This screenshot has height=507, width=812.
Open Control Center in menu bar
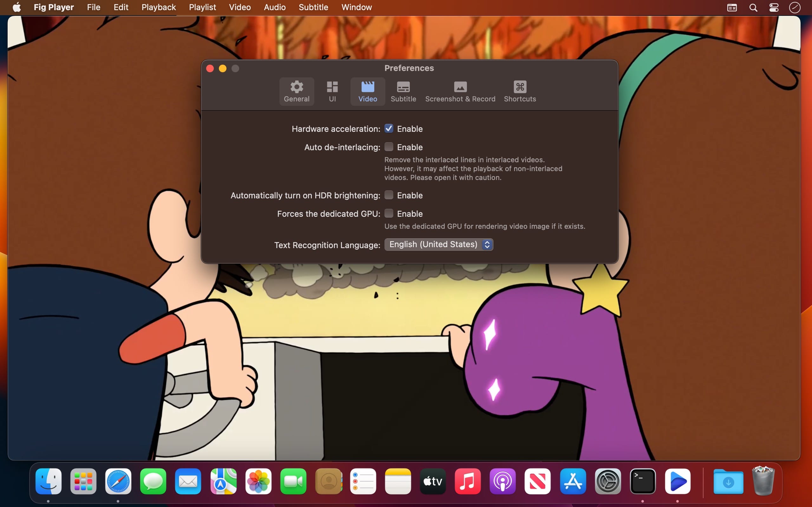(774, 7)
